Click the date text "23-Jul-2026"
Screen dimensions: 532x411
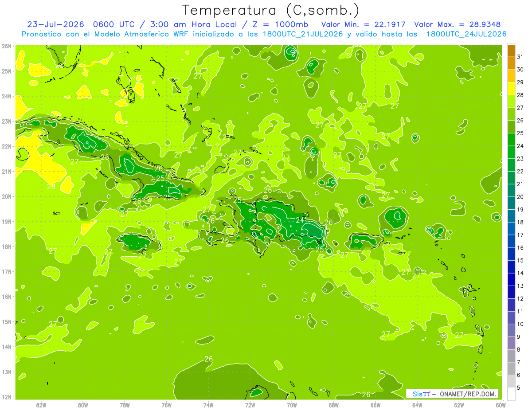(x=56, y=24)
